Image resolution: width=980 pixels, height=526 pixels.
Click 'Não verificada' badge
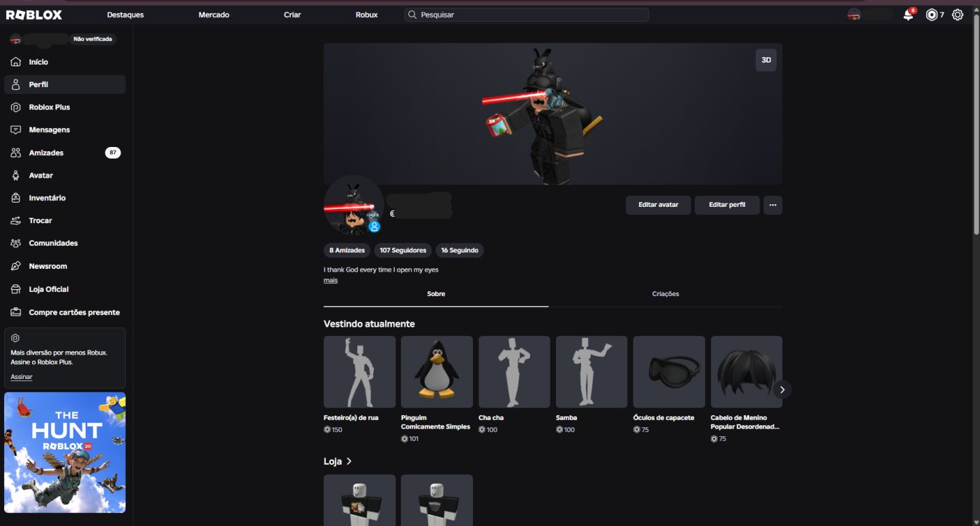click(x=93, y=39)
